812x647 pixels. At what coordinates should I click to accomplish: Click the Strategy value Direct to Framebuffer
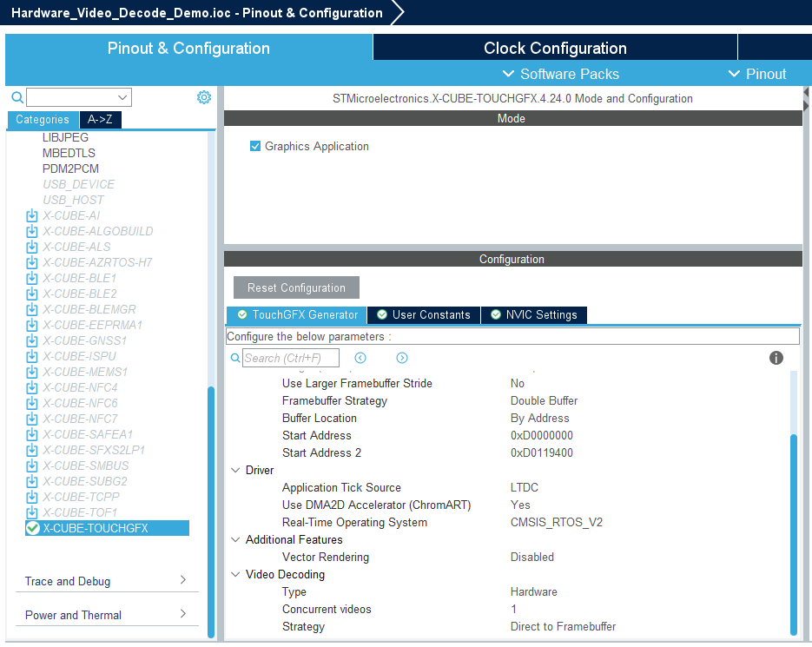(563, 626)
